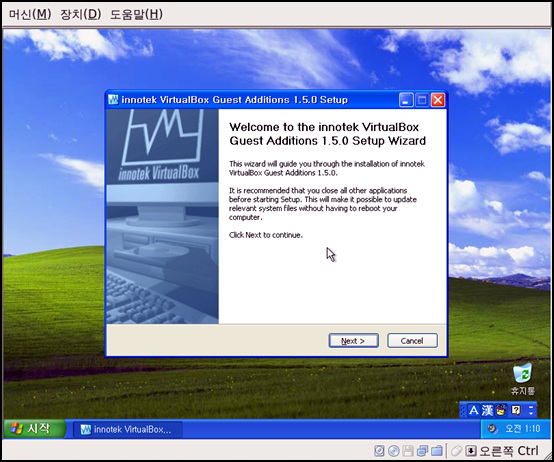Toggle the IME A input mode
Image resolution: width=554 pixels, height=462 pixels.
(x=473, y=410)
